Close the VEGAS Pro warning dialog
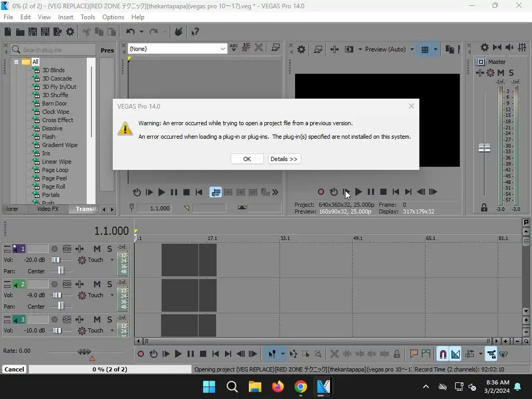The height and width of the screenshot is (399, 532). [x=411, y=106]
